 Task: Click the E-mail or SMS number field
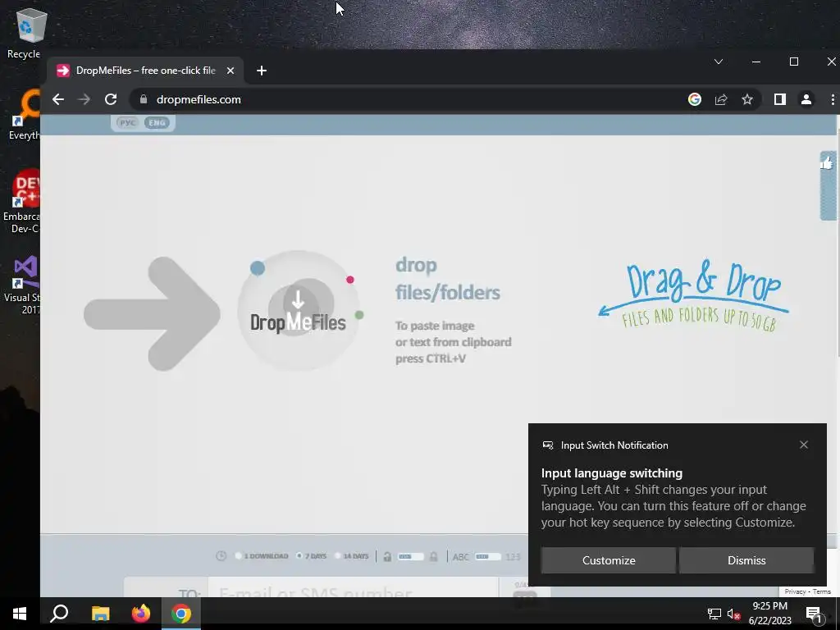coord(353,589)
